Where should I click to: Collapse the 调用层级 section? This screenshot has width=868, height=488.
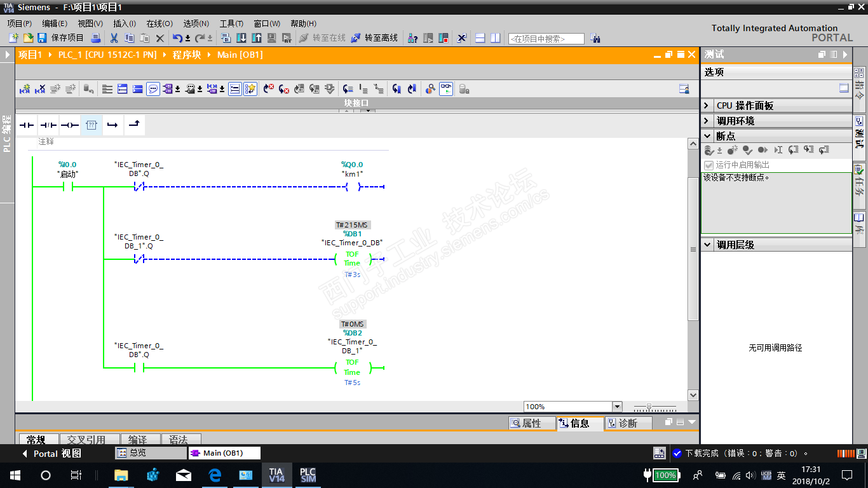(x=707, y=245)
